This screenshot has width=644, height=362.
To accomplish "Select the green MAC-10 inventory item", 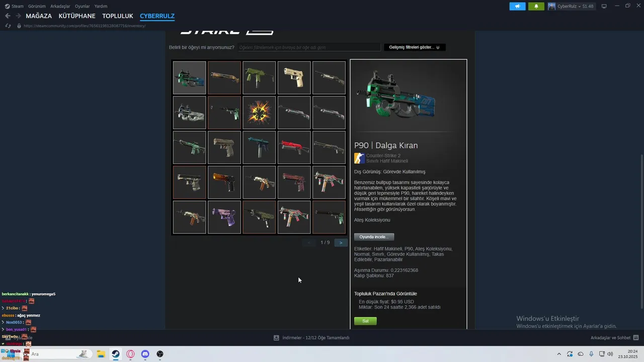I will [x=259, y=78].
